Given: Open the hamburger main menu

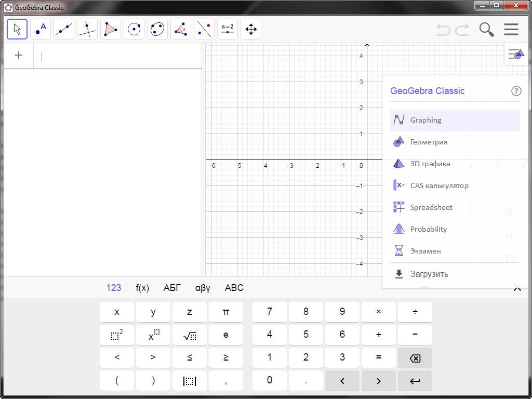Looking at the screenshot, I should click(x=511, y=30).
